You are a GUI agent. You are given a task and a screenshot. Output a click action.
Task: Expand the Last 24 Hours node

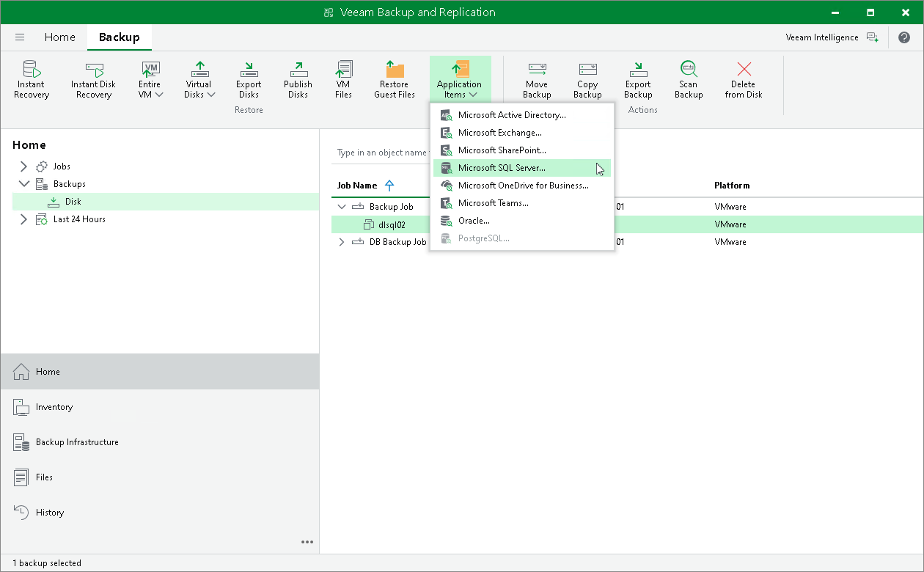[x=23, y=219]
